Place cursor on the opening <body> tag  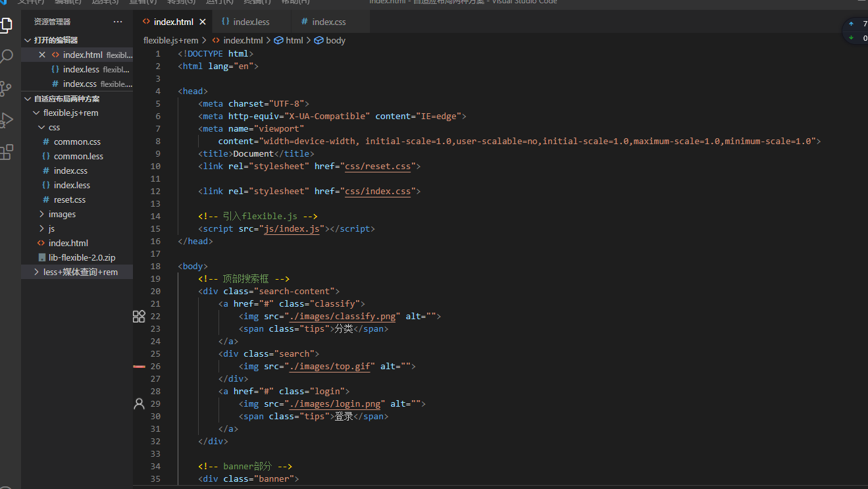pos(193,267)
